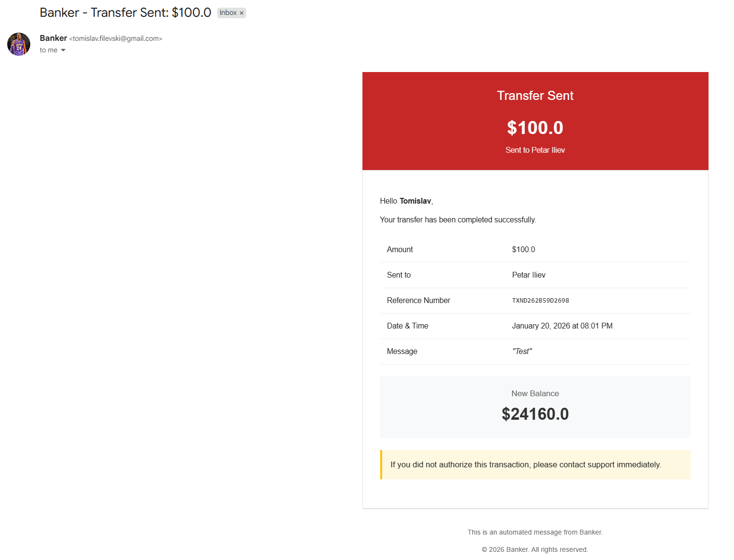Click the sender name Banker
The width and height of the screenshot is (734, 560).
53,38
